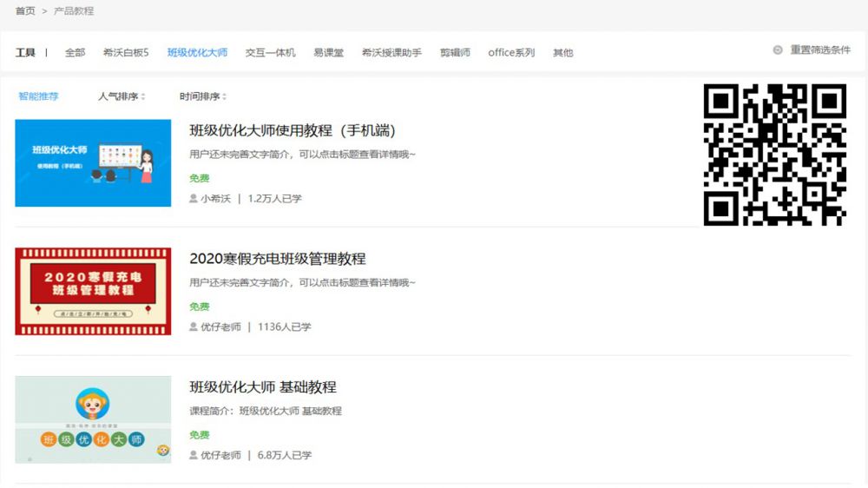This screenshot has width=868, height=488.
Task: Open the office系列 filter tab
Action: [511, 53]
